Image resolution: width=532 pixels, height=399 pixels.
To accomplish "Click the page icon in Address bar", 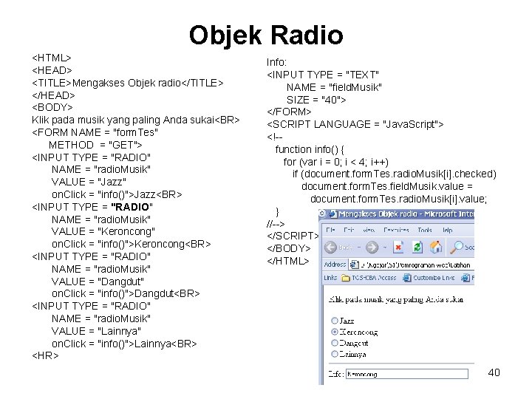I will (x=353, y=265).
